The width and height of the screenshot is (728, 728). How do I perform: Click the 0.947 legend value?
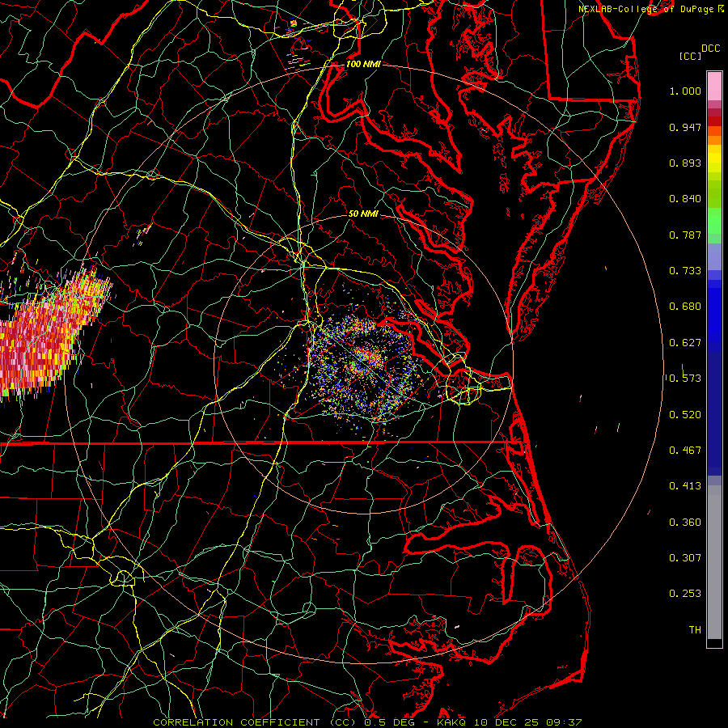tap(685, 127)
